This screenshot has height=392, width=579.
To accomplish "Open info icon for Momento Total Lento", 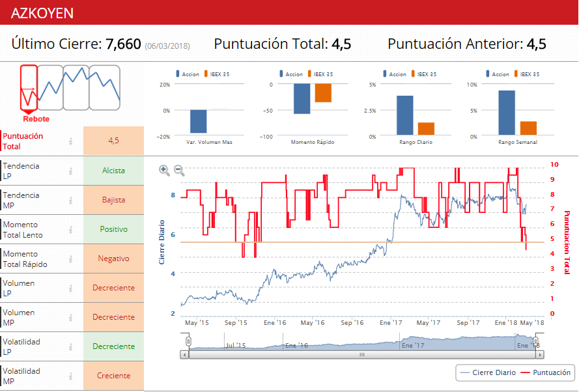I will point(70,230).
